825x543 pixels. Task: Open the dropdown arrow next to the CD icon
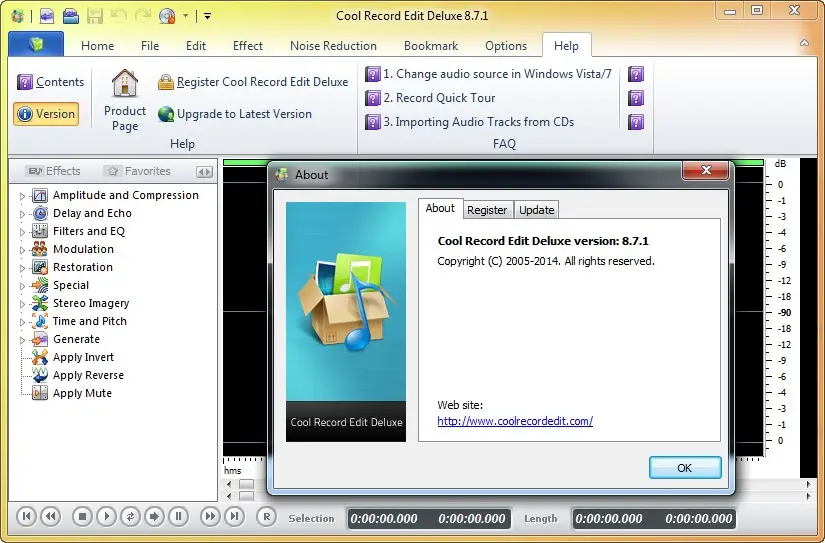pos(185,16)
